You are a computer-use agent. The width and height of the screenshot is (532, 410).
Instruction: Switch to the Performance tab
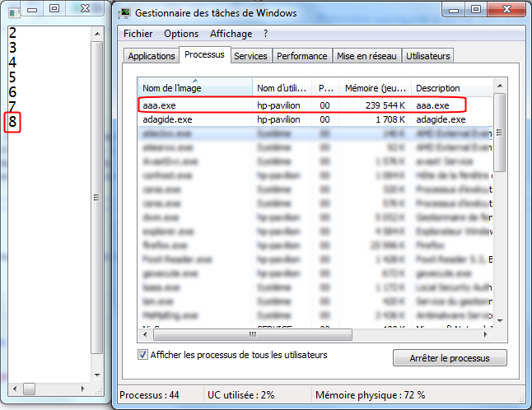tap(301, 55)
